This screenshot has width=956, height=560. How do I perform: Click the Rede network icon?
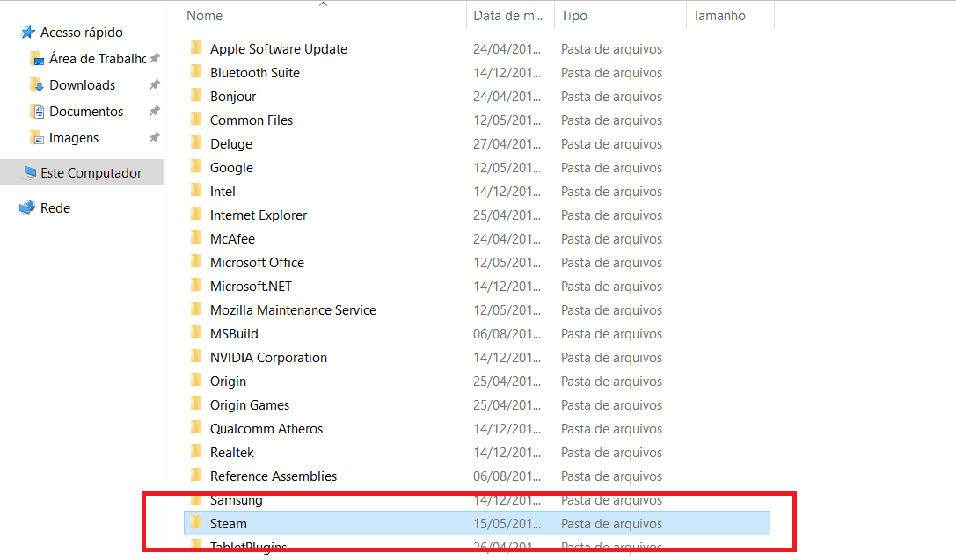pyautogui.click(x=27, y=207)
